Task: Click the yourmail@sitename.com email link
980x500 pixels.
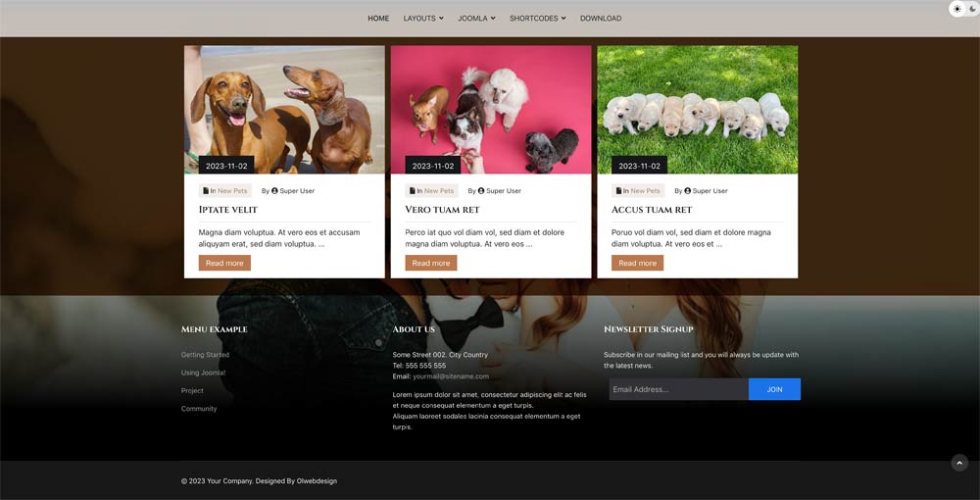Action: [450, 376]
